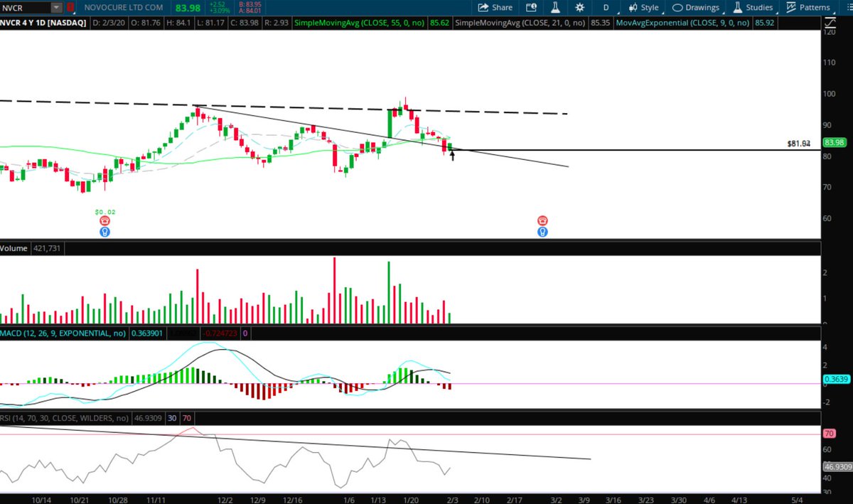Click the 83.98 last price in header
Screen dimensions: 853x504
point(189,7)
